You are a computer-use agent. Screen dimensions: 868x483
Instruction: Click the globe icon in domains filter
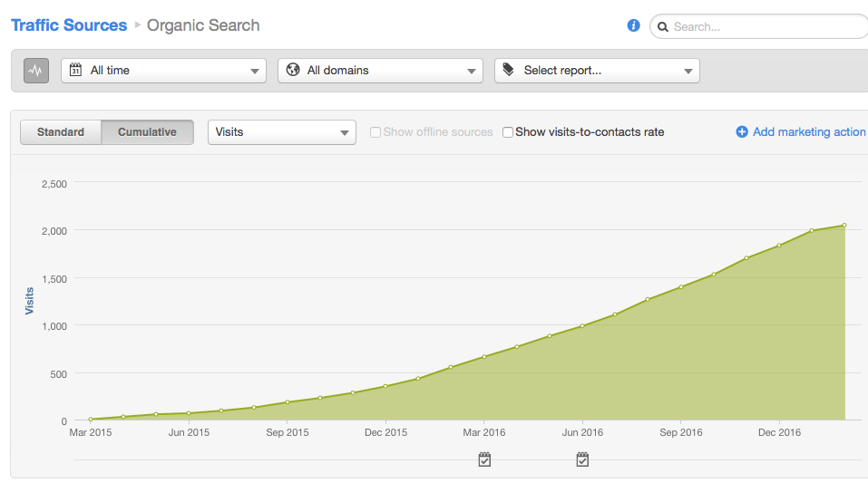point(294,70)
